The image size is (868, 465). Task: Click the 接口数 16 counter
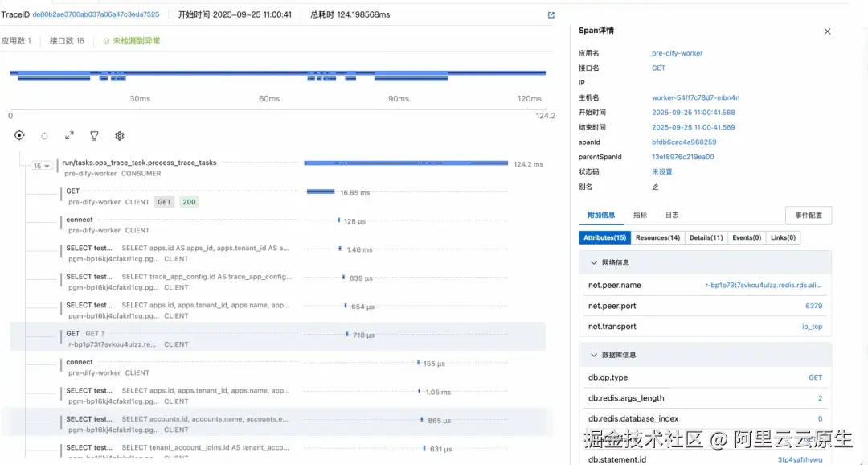coord(67,41)
